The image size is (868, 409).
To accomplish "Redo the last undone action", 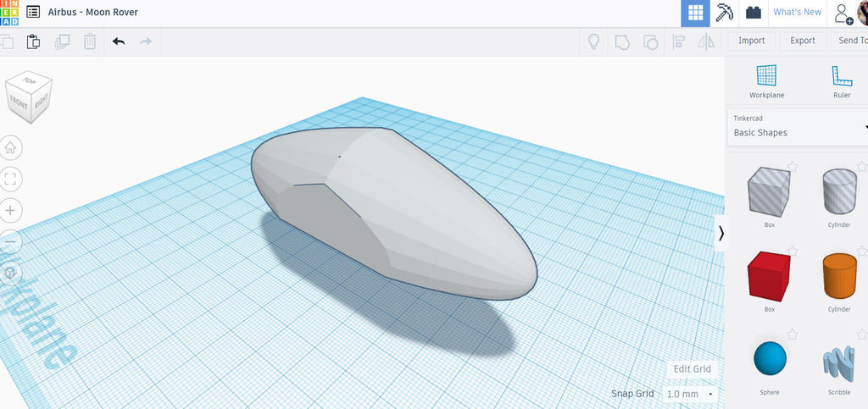I will coord(146,41).
